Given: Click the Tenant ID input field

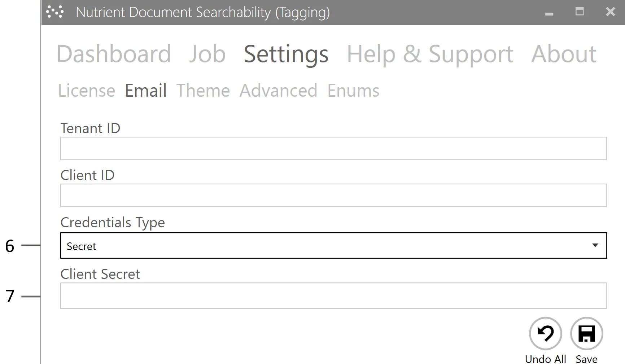Looking at the screenshot, I should pos(333,148).
